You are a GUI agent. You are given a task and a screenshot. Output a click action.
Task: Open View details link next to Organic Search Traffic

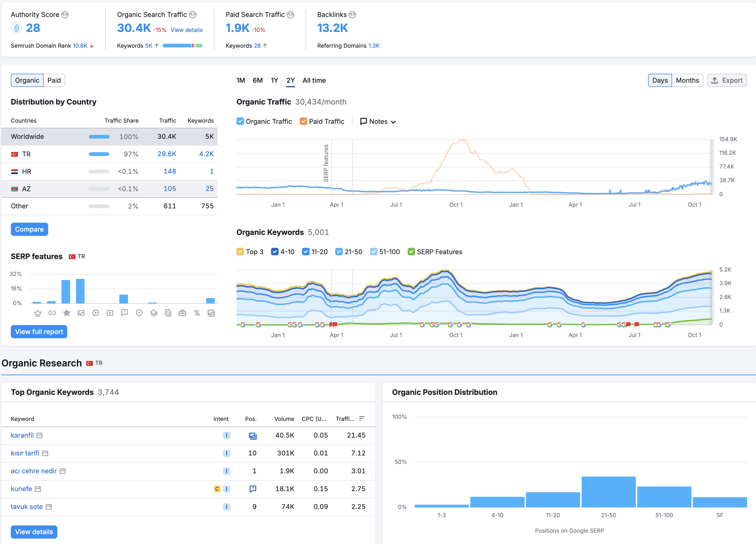[x=187, y=30]
